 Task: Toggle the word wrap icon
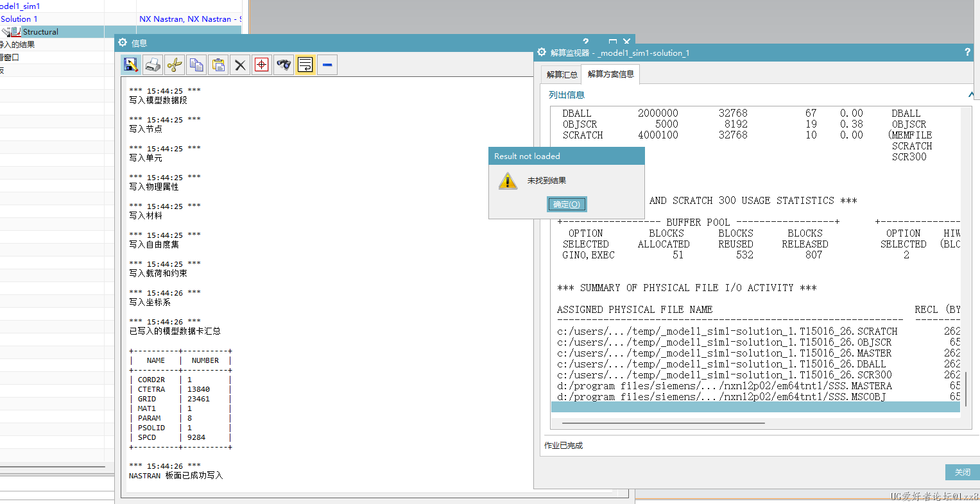305,65
